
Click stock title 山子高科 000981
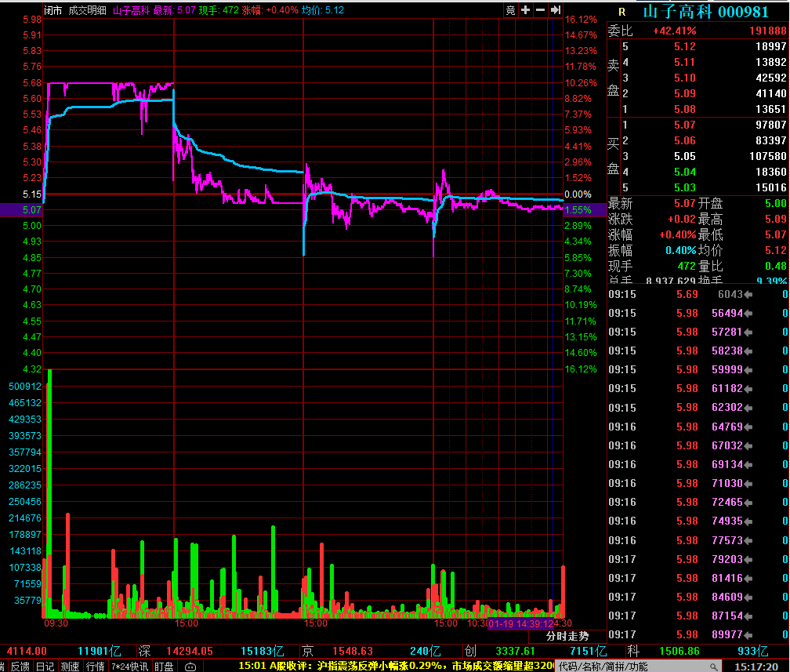tap(706, 12)
